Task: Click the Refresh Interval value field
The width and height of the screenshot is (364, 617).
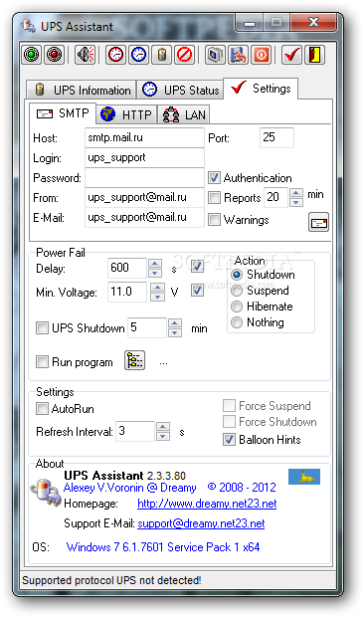Action: coord(135,431)
